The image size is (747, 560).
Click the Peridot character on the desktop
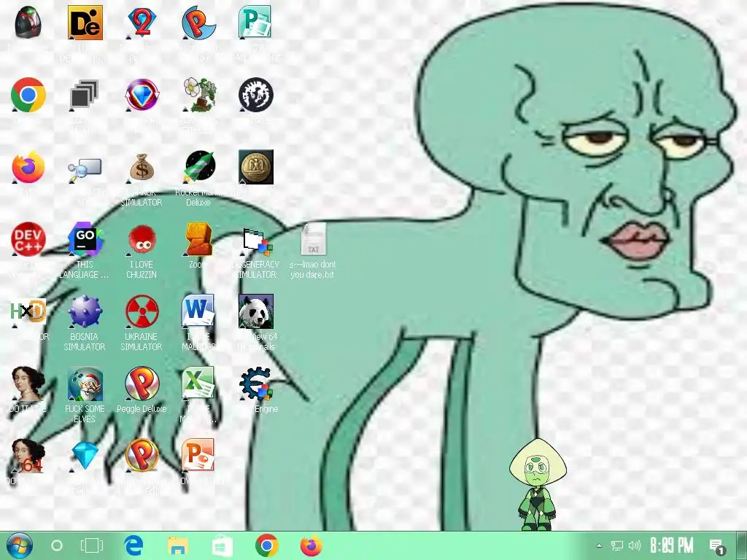[538, 484]
